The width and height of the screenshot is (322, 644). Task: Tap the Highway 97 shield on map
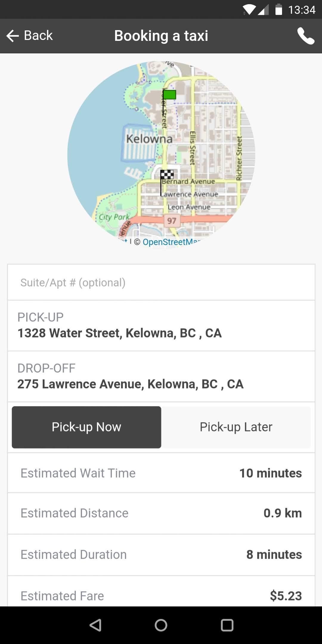click(x=171, y=221)
